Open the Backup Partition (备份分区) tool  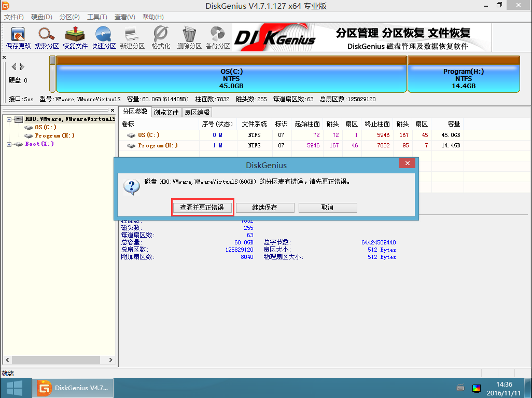coord(217,38)
